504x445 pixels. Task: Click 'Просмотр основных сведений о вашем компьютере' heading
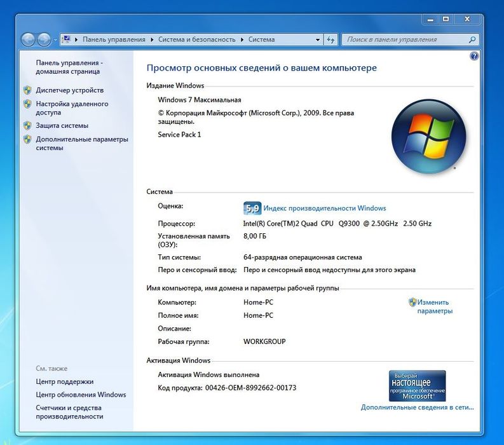261,68
